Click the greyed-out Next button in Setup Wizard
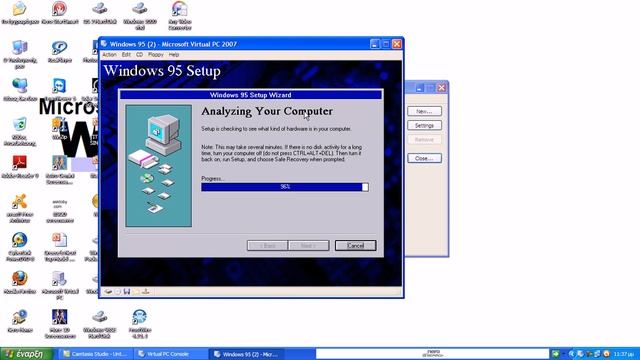The image size is (640, 360). pyautogui.click(x=309, y=245)
